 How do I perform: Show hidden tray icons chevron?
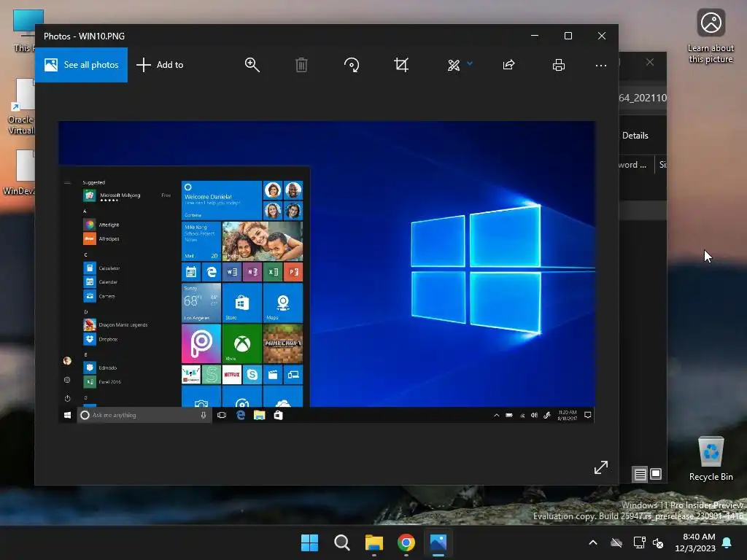(x=593, y=542)
